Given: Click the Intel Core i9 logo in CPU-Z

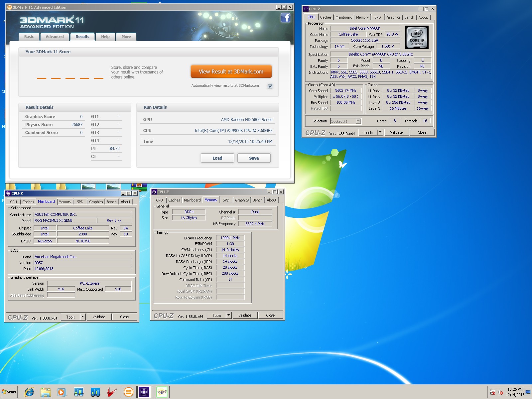Looking at the screenshot, I should coord(417,37).
